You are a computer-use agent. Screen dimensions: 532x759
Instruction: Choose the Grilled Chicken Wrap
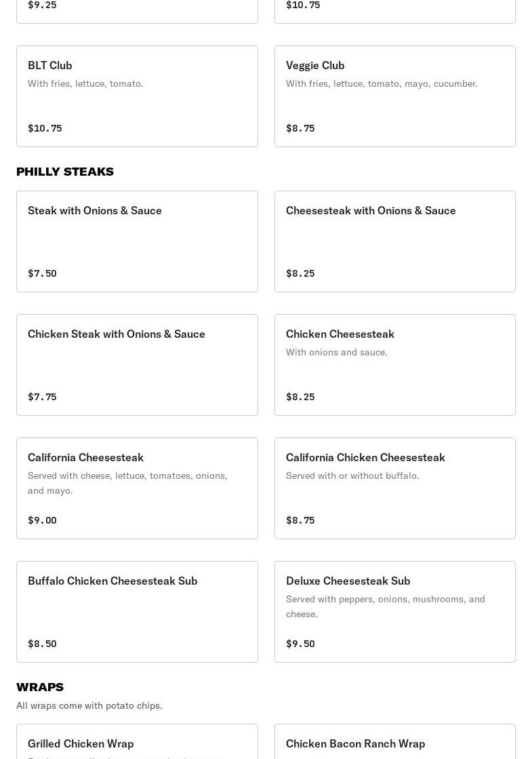click(x=137, y=743)
